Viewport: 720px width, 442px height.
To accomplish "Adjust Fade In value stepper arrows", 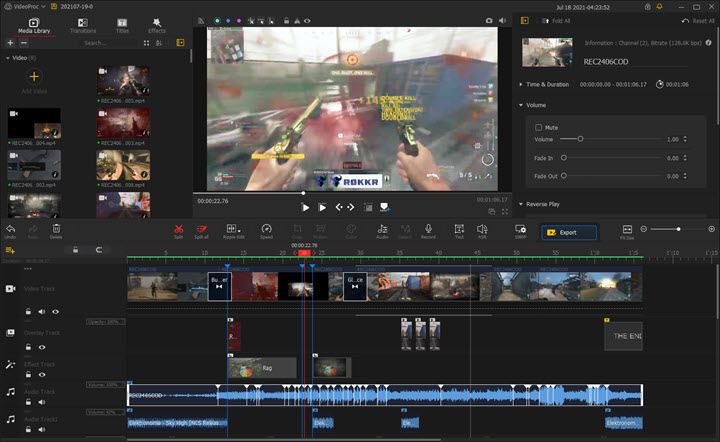I will tap(685, 158).
